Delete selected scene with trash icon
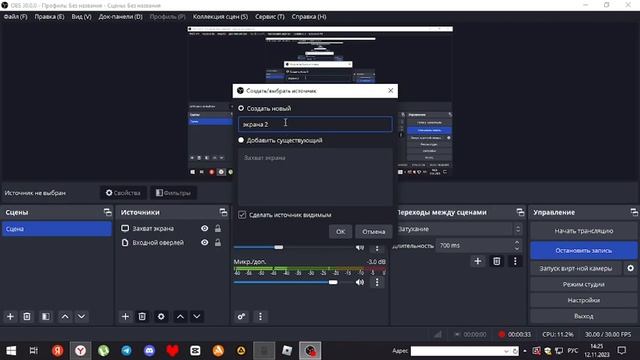 (27, 316)
